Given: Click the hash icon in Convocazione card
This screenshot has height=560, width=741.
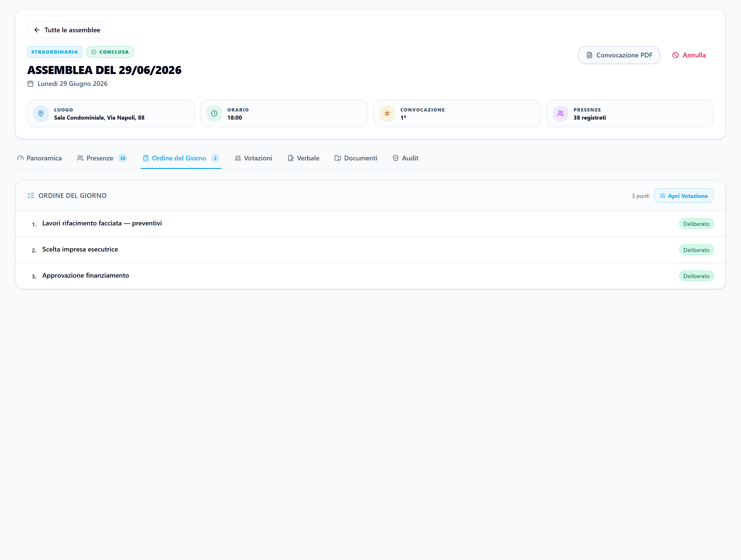Looking at the screenshot, I should click(x=387, y=113).
